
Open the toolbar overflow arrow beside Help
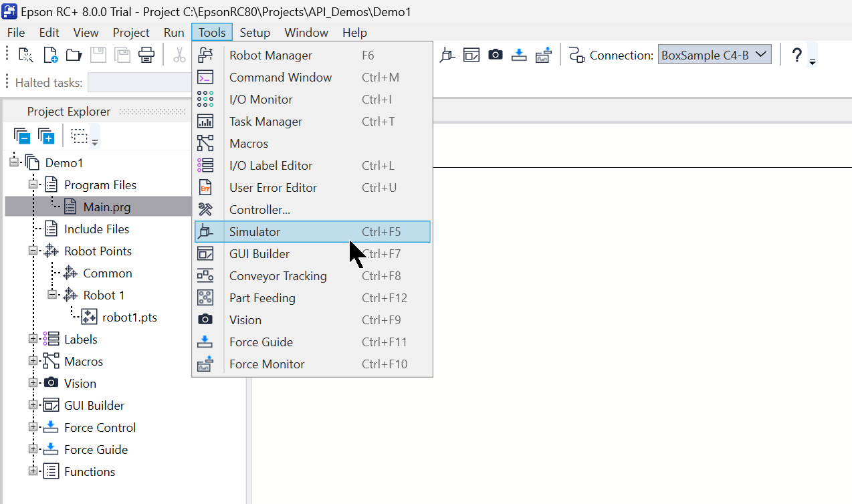pyautogui.click(x=813, y=62)
